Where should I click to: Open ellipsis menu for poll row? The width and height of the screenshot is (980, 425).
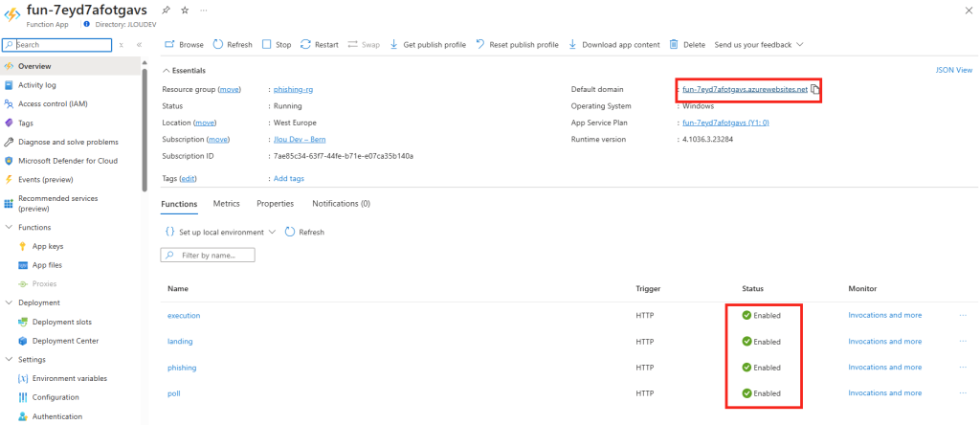click(x=963, y=393)
